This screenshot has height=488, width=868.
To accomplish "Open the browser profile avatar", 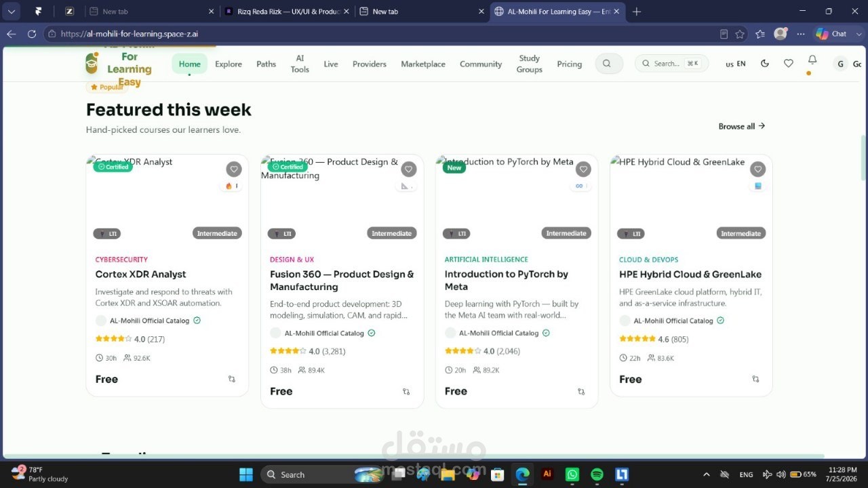I will (781, 34).
